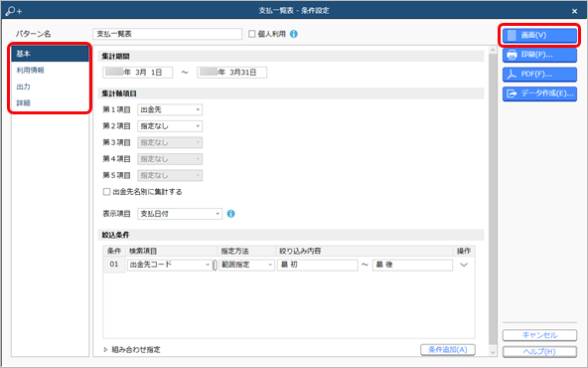Viewport: 588px width, 368px height.
Task: Click the end date field 3月31日
Action: (x=232, y=73)
